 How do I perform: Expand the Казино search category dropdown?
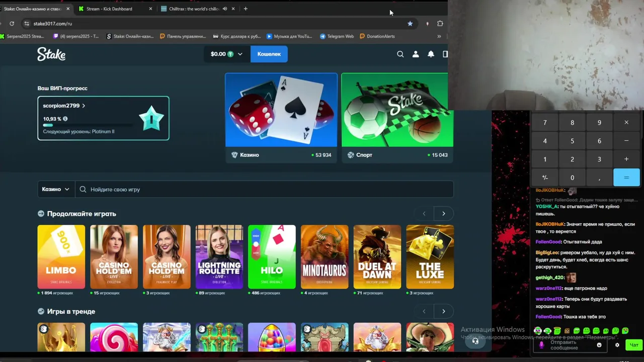[56, 190]
